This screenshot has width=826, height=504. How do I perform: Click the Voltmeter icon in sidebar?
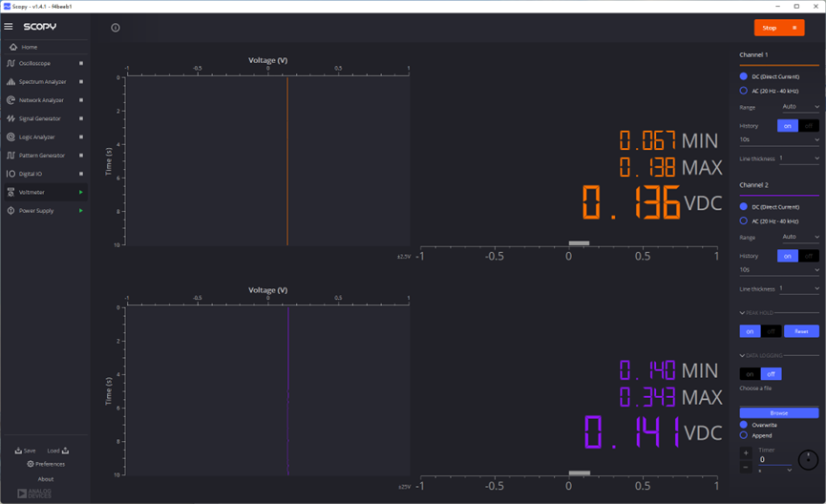pyautogui.click(x=11, y=192)
